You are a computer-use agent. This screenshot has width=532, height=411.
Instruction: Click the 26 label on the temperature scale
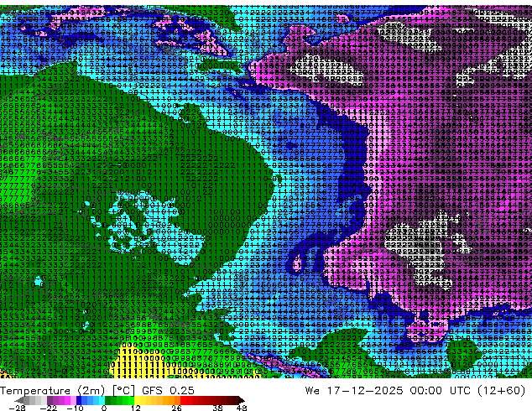[176, 408]
